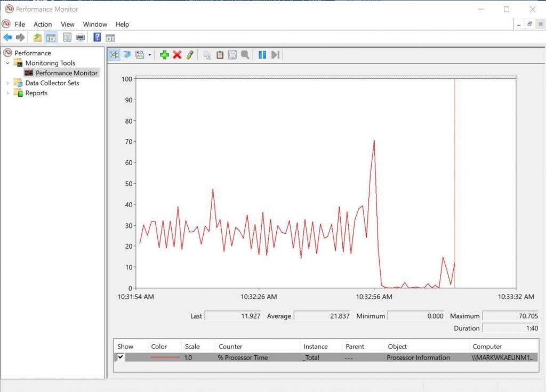Freeze the display using the pause icon
The image size is (546, 392).
coord(262,54)
